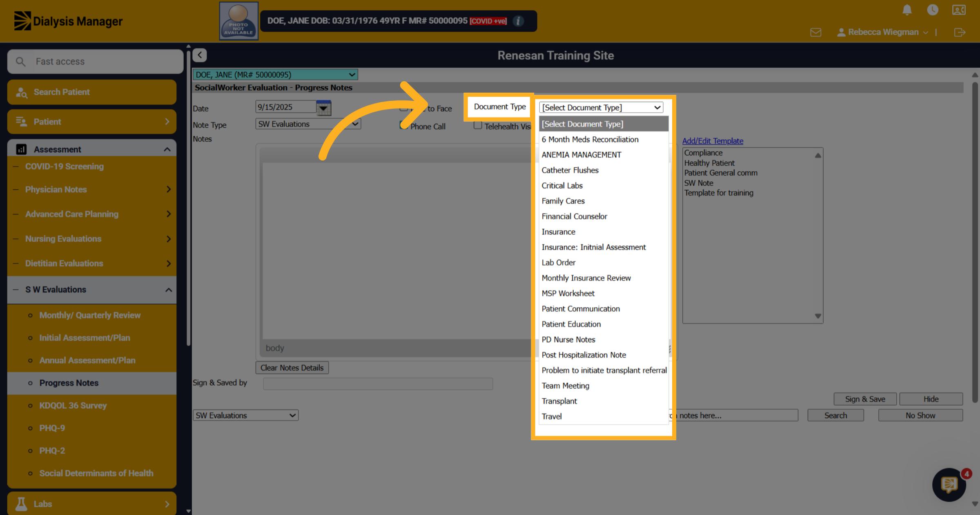Open COVID-19 Screening item

[65, 166]
